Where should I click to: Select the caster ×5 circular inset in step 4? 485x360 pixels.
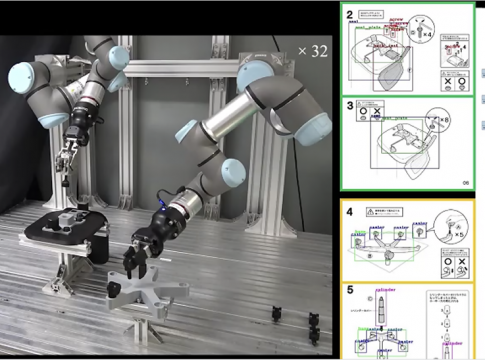pyautogui.click(x=452, y=227)
